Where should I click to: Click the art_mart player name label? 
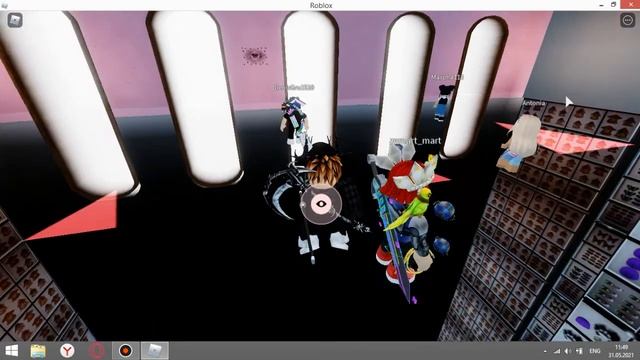point(416,140)
